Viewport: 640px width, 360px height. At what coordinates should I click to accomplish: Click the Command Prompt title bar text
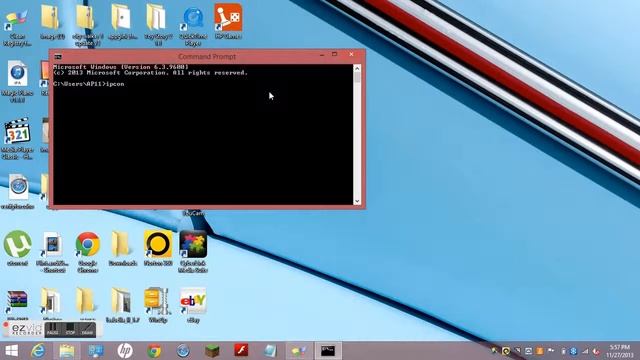[207, 56]
